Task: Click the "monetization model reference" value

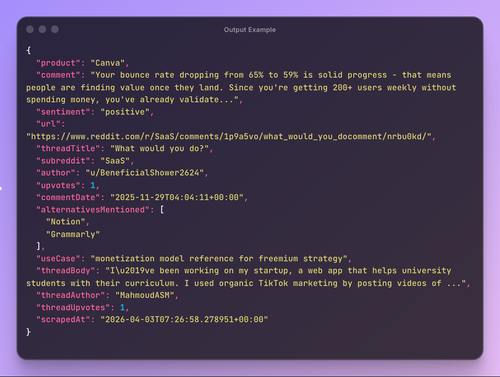Action: click(x=219, y=259)
